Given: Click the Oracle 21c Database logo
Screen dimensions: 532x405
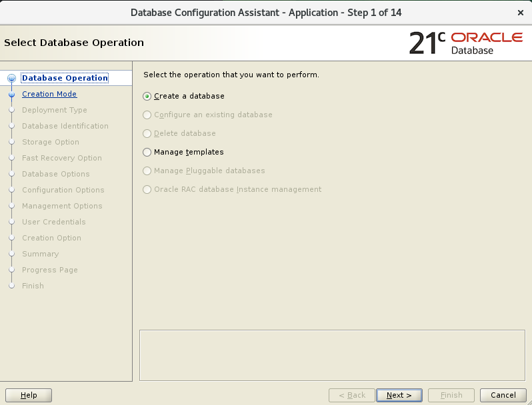Looking at the screenshot, I should pyautogui.click(x=466, y=43).
